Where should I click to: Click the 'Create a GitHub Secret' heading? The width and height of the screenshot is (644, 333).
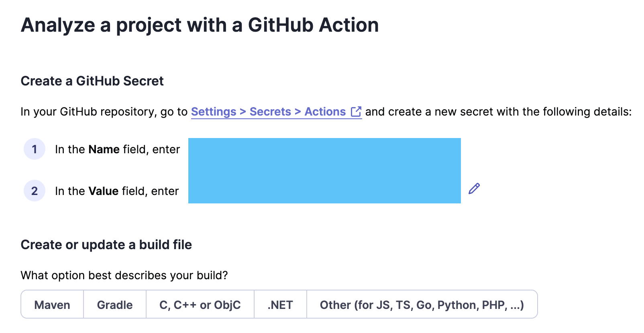[x=92, y=81]
